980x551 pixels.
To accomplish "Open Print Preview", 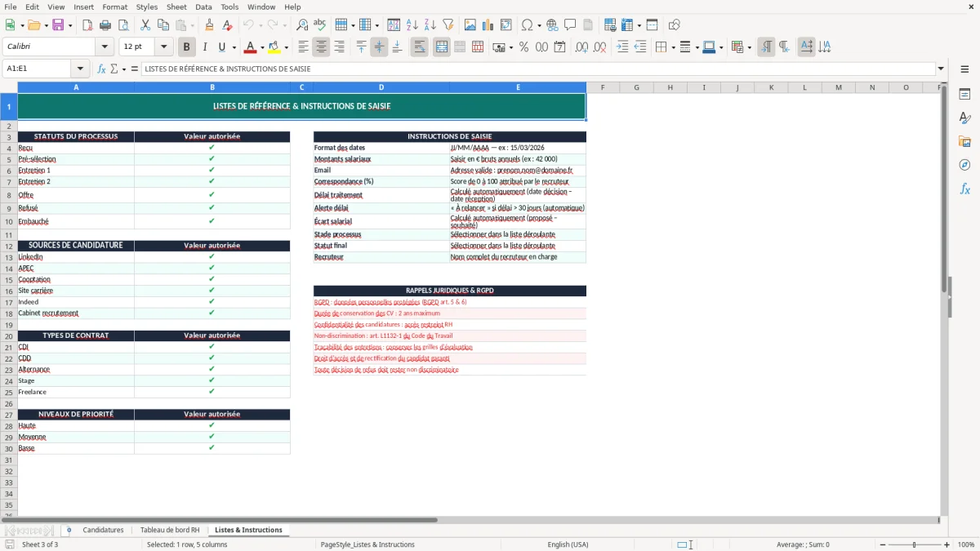I will tap(123, 25).
